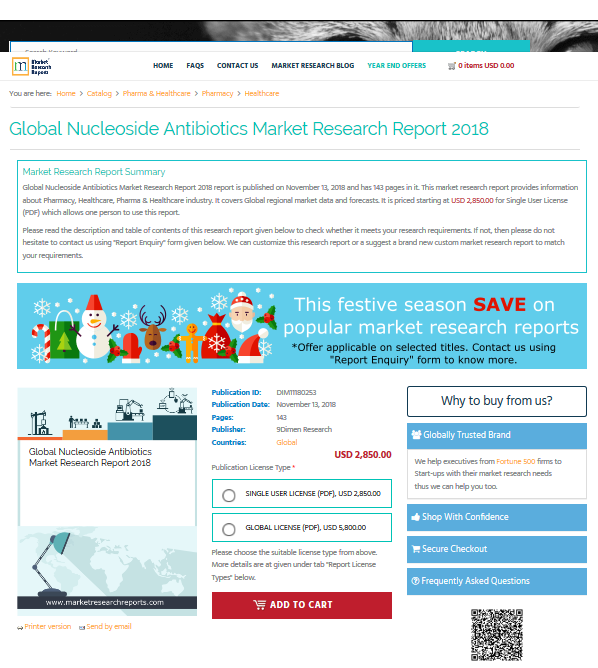Click the Market Research Report Summary heading
The width and height of the screenshot is (598, 668).
click(x=94, y=172)
